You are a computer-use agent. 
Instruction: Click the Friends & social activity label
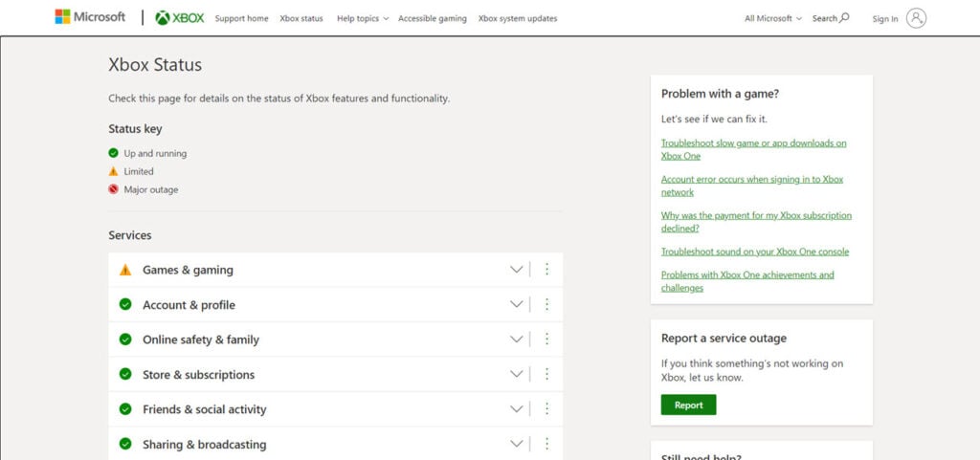tap(205, 410)
